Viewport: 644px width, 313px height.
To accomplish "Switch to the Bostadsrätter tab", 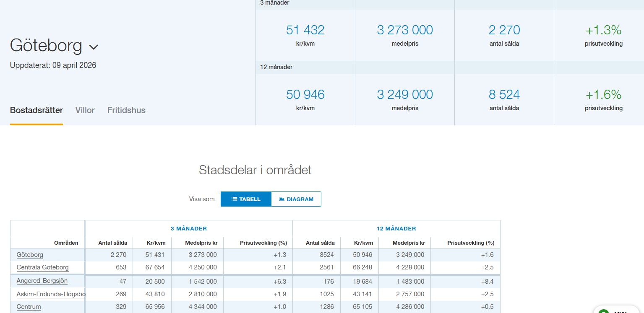I will click(x=37, y=111).
